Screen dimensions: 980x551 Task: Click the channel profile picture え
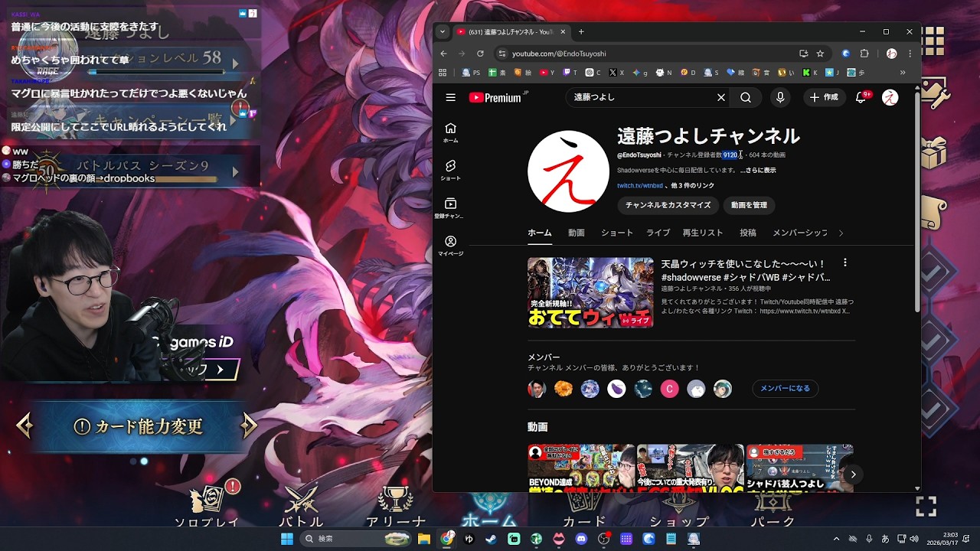tap(569, 171)
